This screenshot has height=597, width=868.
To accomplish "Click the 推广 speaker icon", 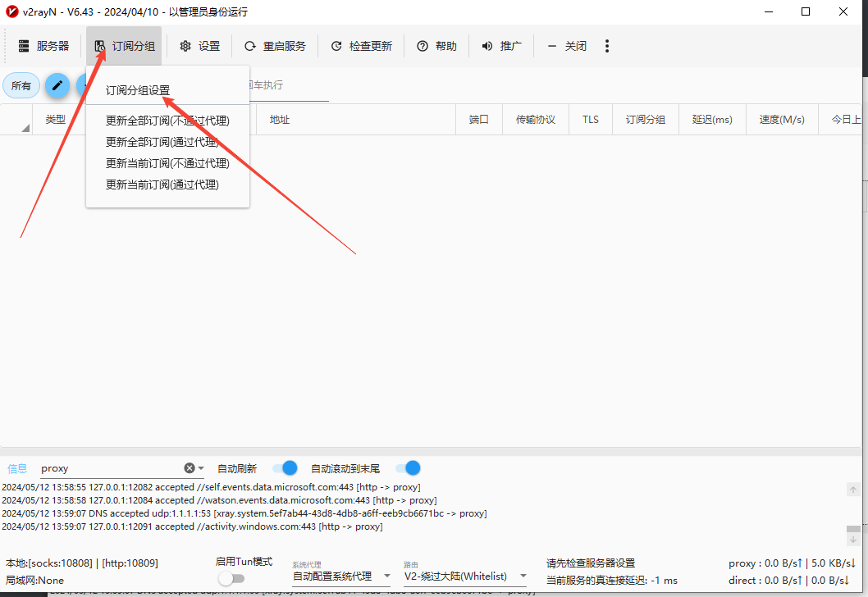I will (487, 46).
